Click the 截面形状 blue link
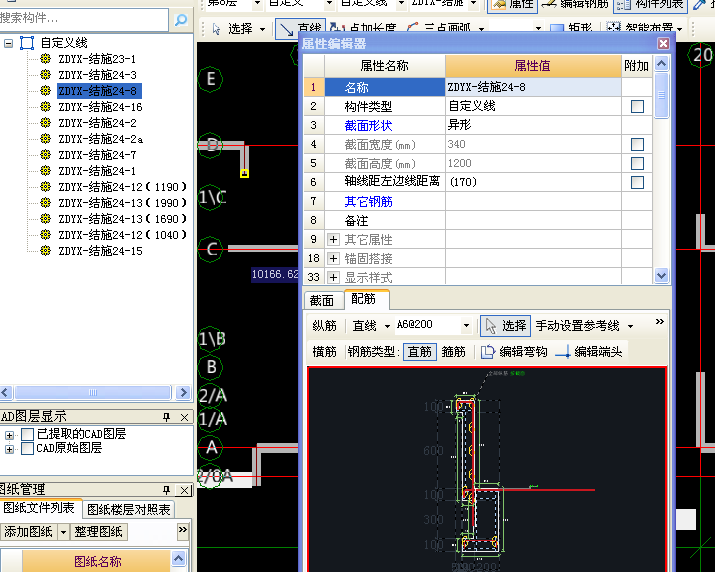The height and width of the screenshot is (572, 715). point(368,125)
